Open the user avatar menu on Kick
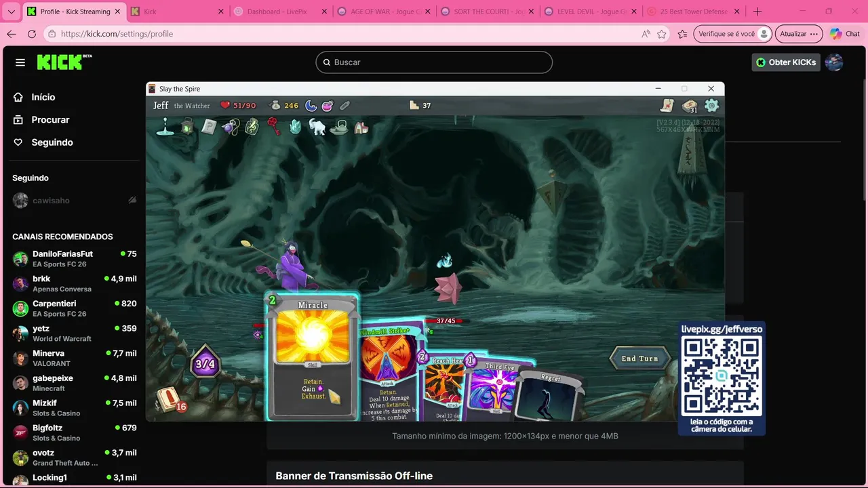868x488 pixels. [x=834, y=62]
